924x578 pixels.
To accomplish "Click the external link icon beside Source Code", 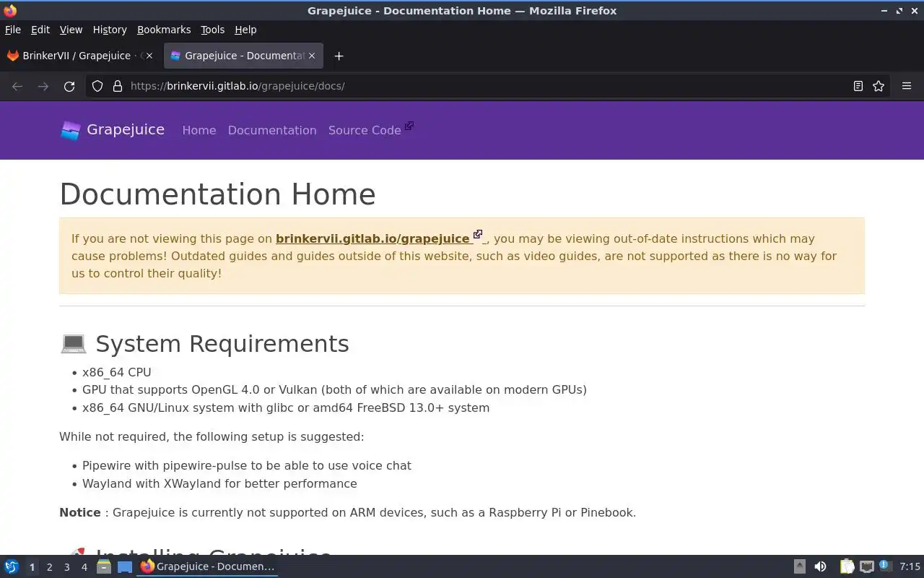I will point(409,126).
